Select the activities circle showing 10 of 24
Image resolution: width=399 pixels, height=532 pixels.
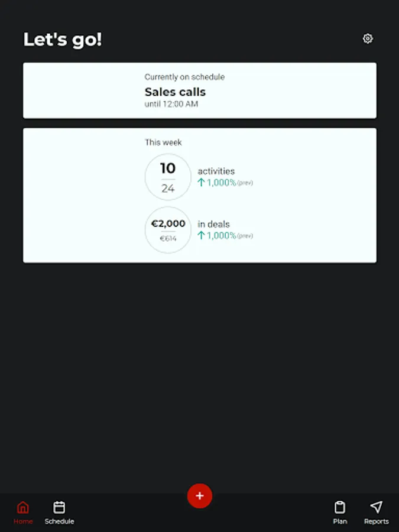(x=168, y=177)
